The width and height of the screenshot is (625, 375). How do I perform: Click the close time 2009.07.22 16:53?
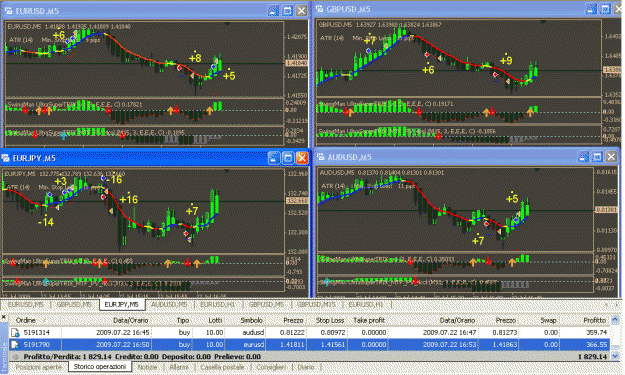pos(450,344)
